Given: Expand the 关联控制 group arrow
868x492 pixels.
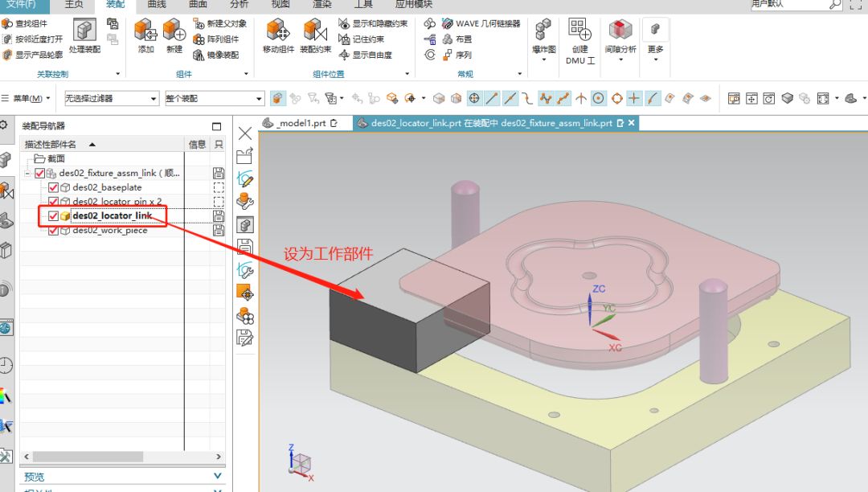Looking at the screenshot, I should click(x=118, y=74).
